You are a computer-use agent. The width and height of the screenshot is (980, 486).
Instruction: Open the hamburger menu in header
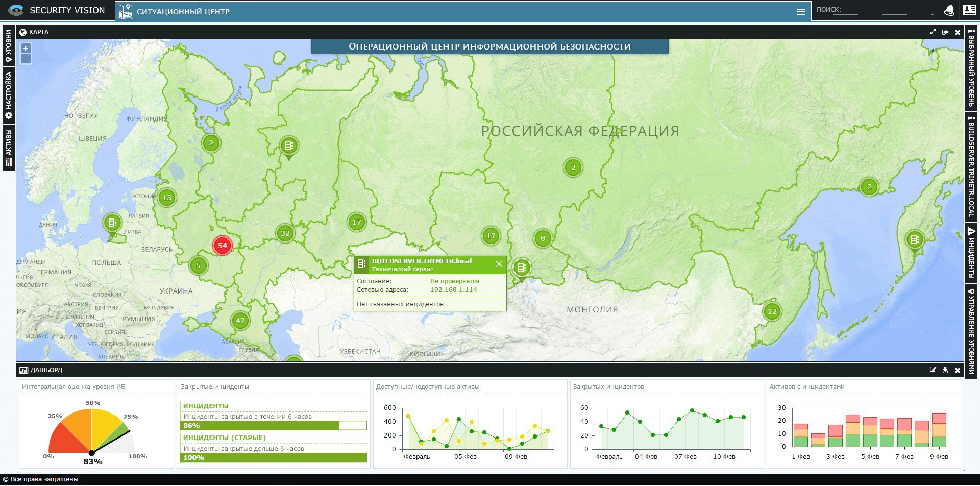point(801,12)
